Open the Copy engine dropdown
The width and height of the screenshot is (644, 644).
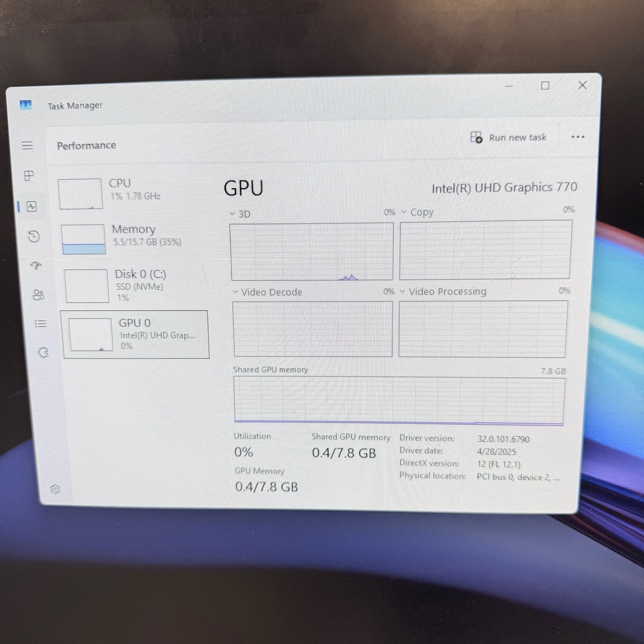(403, 212)
